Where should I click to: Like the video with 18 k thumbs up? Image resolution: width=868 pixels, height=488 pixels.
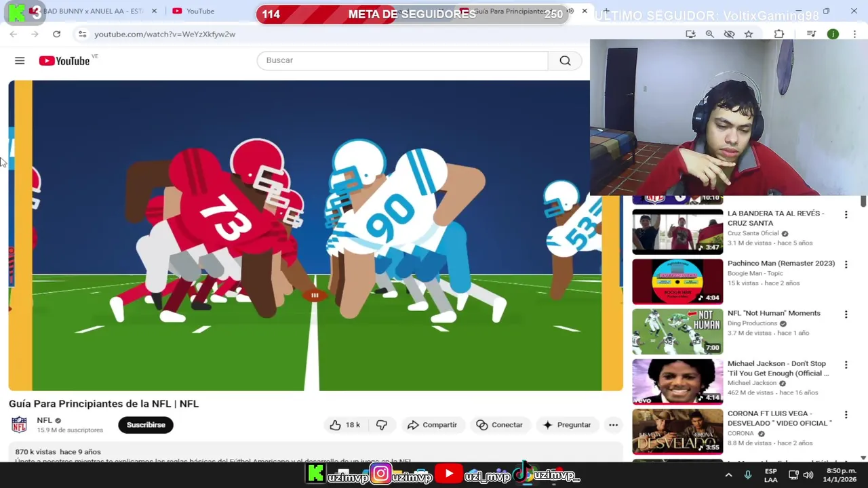(x=344, y=425)
